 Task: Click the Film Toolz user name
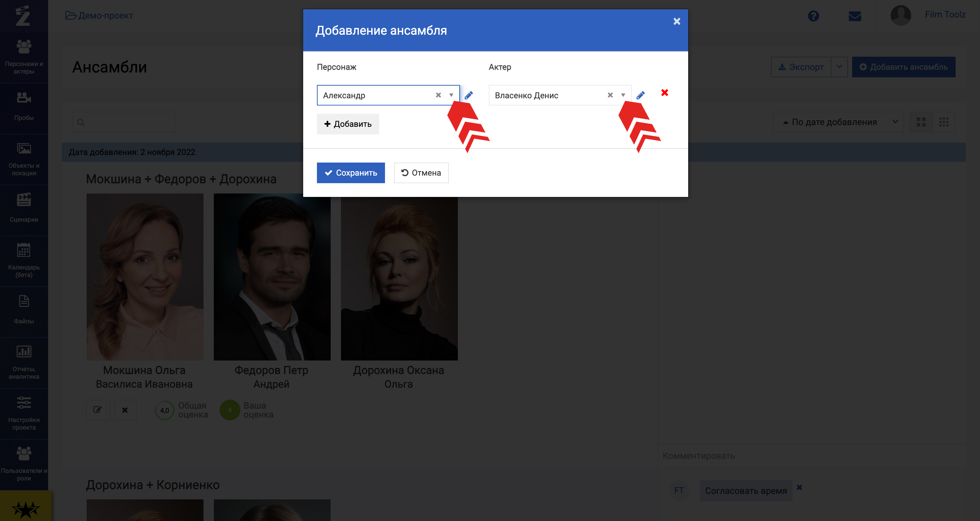tap(945, 14)
